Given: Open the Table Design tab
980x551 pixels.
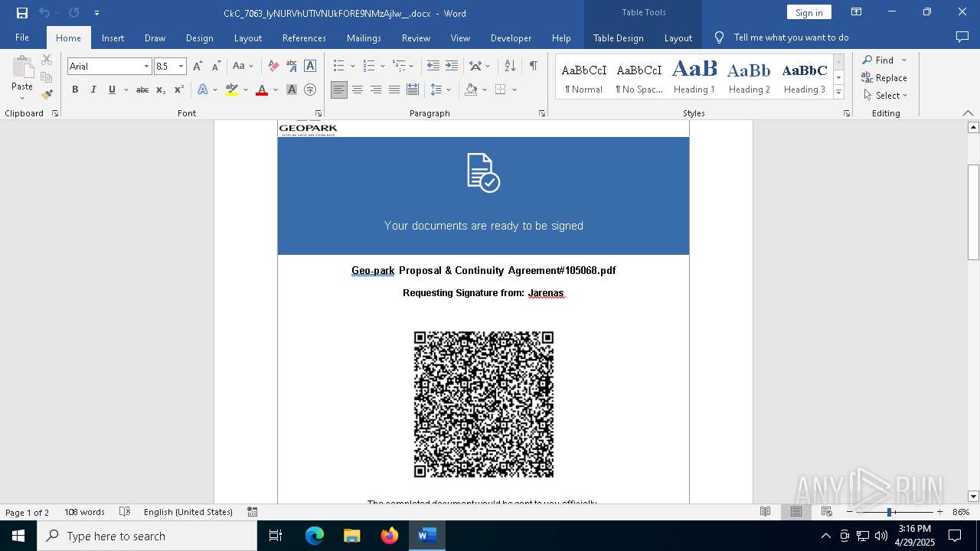Looking at the screenshot, I should [618, 37].
